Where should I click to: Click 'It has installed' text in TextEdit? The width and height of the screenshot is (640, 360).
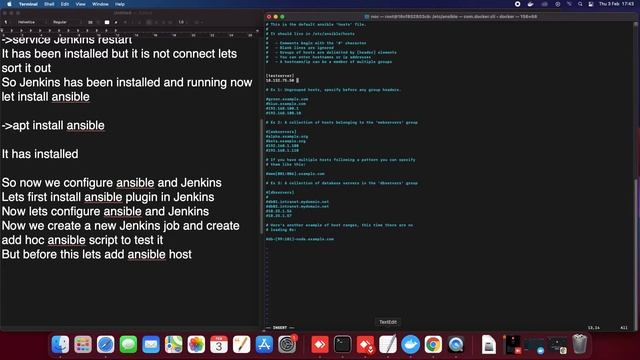pos(40,154)
